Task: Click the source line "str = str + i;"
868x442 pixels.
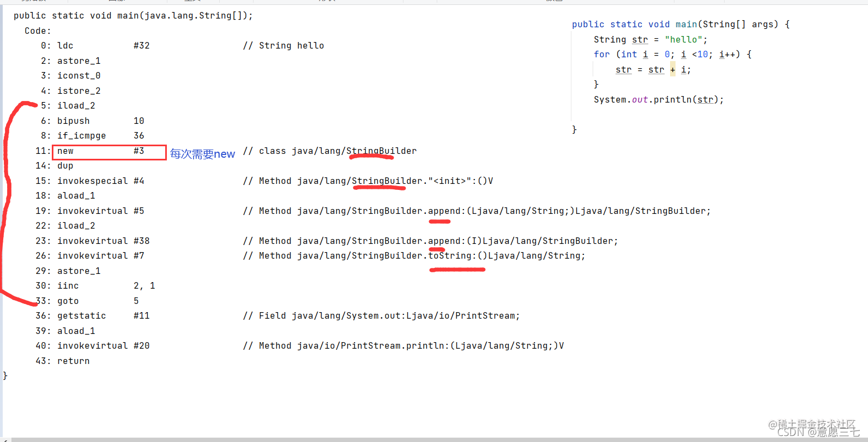Action: tap(653, 70)
